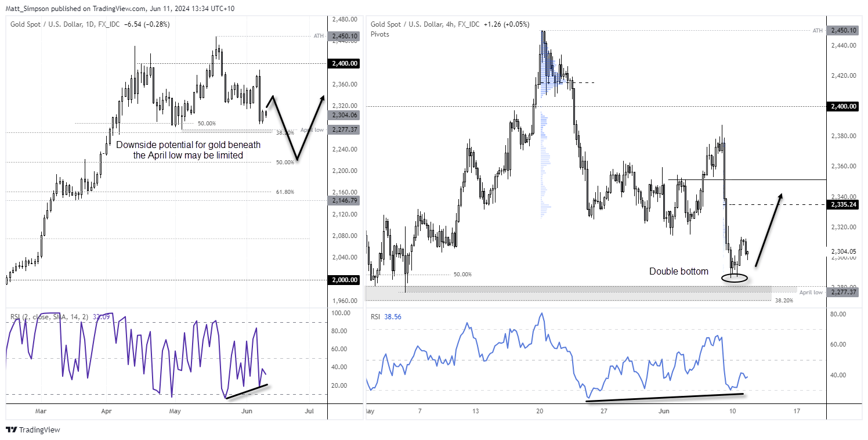Viewport: 868px width, 440px height.
Task: Click the RSI 38.56 label on the 4h chart
Action: click(385, 317)
